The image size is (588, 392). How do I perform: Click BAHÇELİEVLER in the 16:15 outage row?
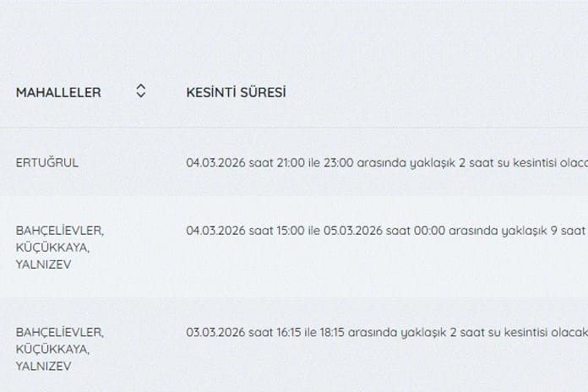click(60, 332)
